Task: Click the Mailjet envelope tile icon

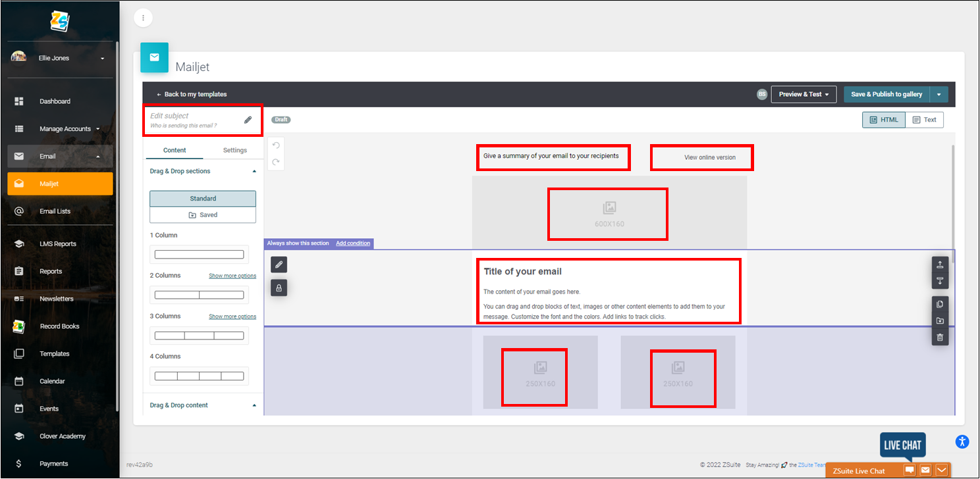Action: (154, 57)
